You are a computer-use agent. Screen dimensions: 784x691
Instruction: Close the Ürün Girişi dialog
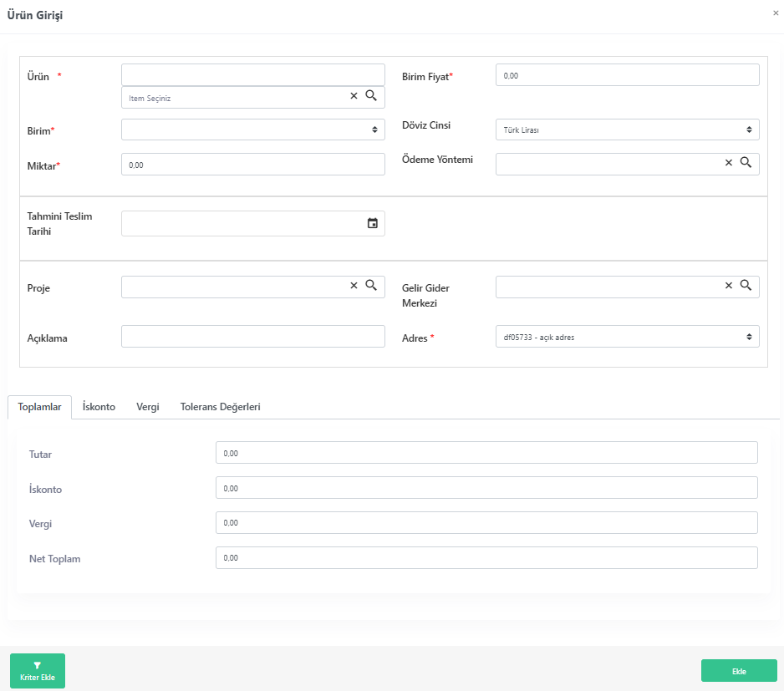point(776,13)
